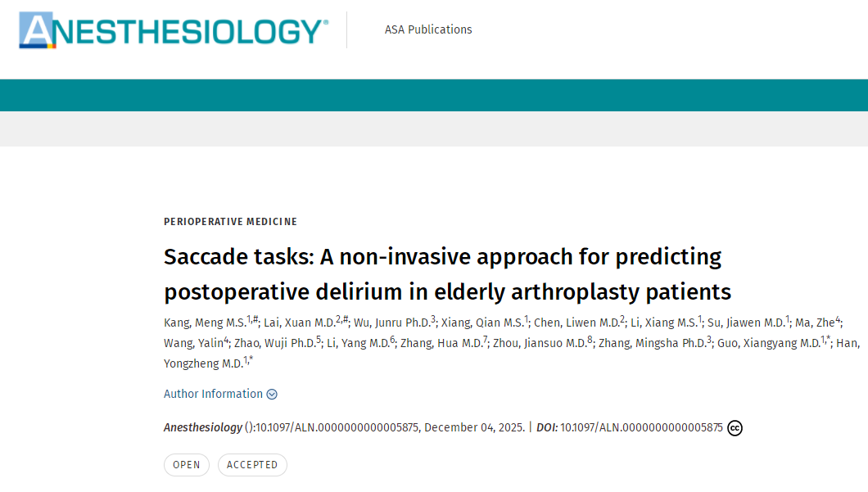Select author Zhou, Jiansuo M.D.
868x492 pixels.
(x=539, y=343)
